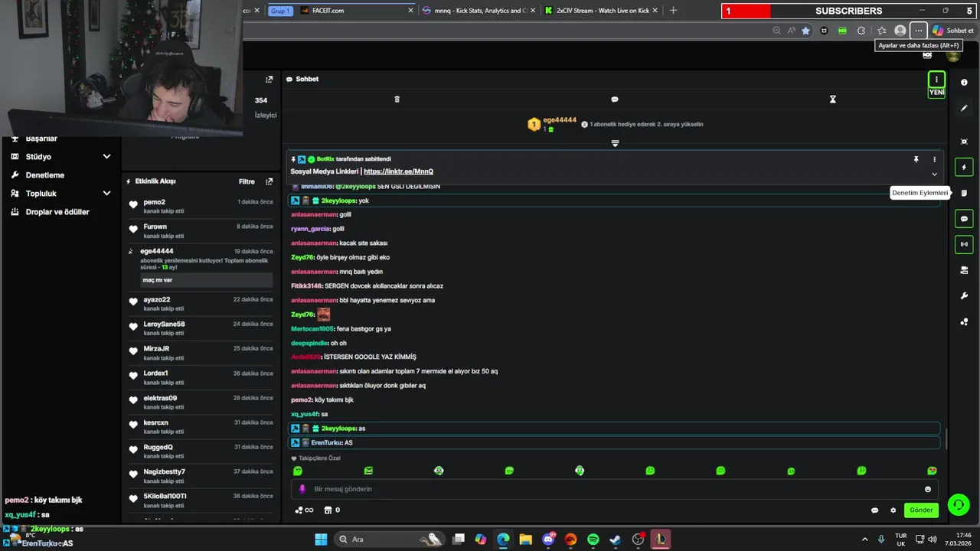Open the browser profile avatar icon
Image resolution: width=980 pixels, height=551 pixels.
[x=900, y=31]
